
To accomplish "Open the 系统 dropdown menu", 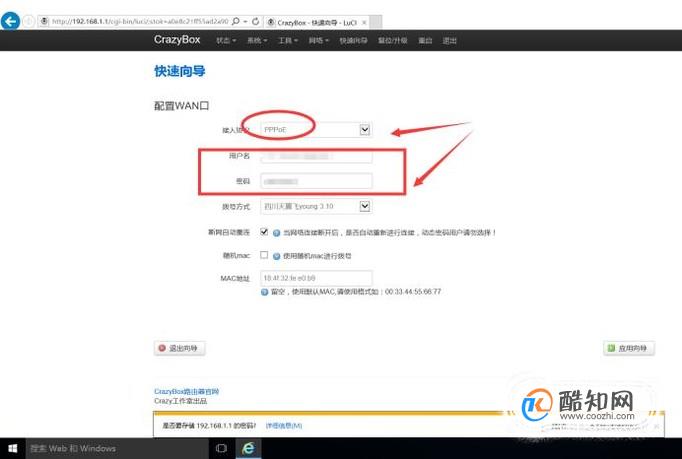I will coord(257,40).
